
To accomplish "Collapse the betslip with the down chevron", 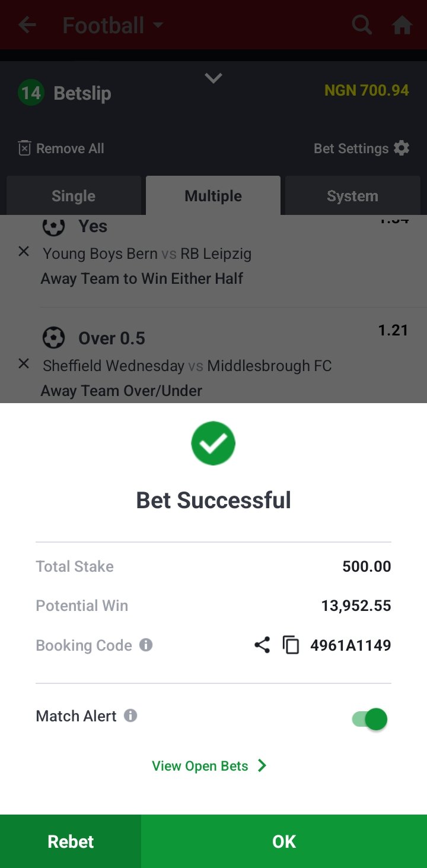I will click(x=213, y=78).
